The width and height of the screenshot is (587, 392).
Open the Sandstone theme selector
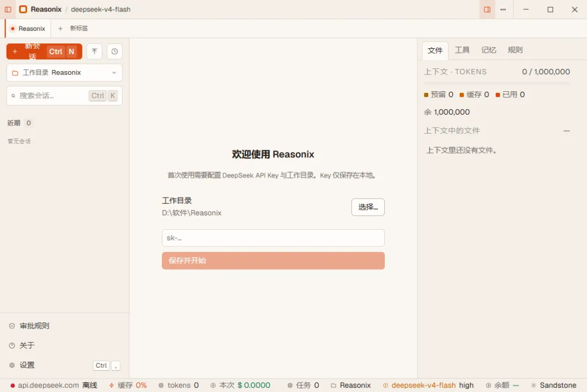click(554, 385)
